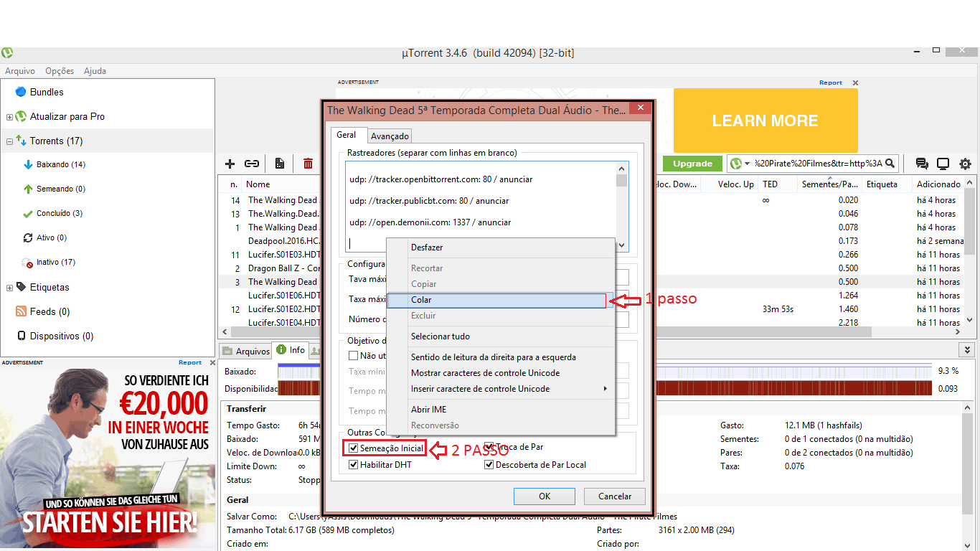Screen dimensions: 980x551
Task: Click the Sementes/Pa... column header
Action: point(830,184)
